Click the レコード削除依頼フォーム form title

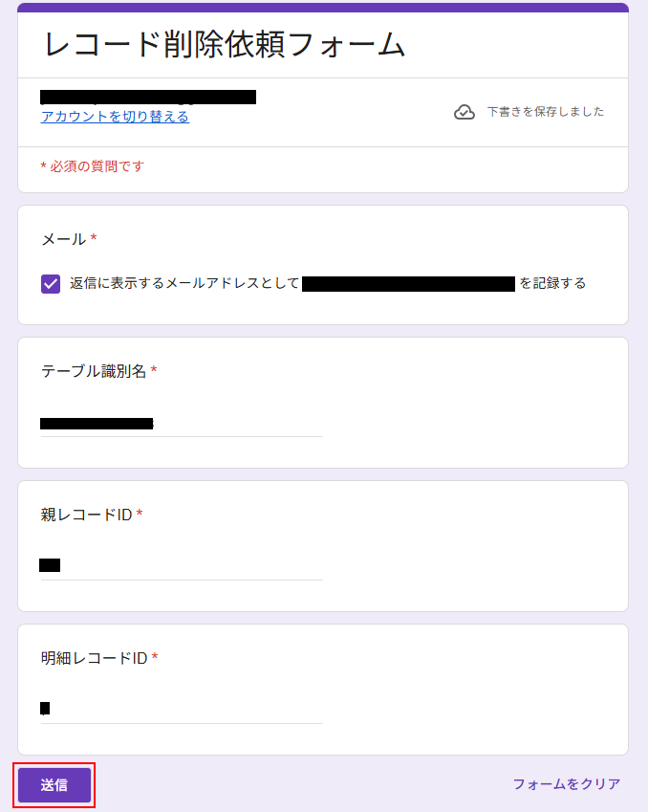pyautogui.click(x=225, y=44)
